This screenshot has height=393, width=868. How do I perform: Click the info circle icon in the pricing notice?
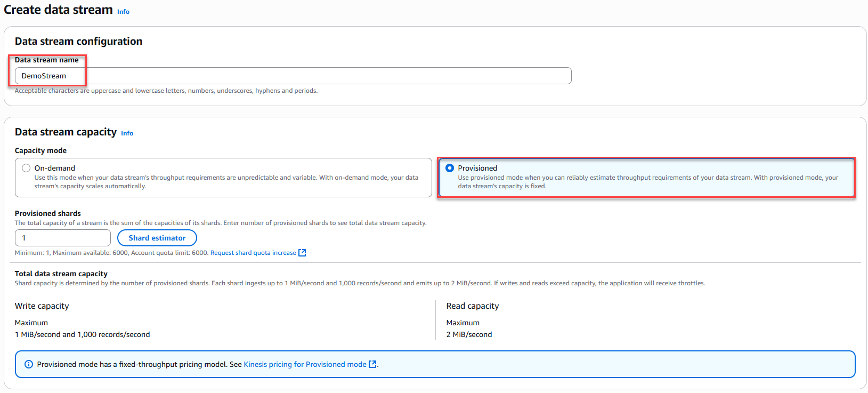tap(29, 364)
